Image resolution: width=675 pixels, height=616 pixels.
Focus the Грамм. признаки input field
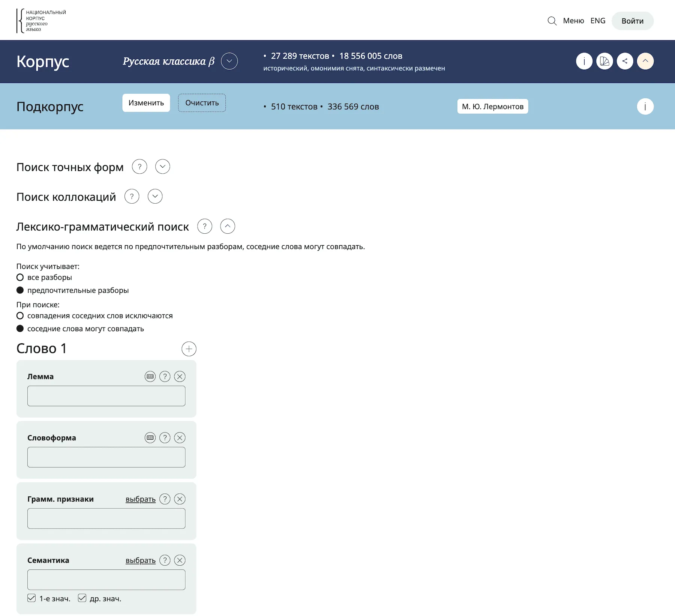pyautogui.click(x=106, y=518)
